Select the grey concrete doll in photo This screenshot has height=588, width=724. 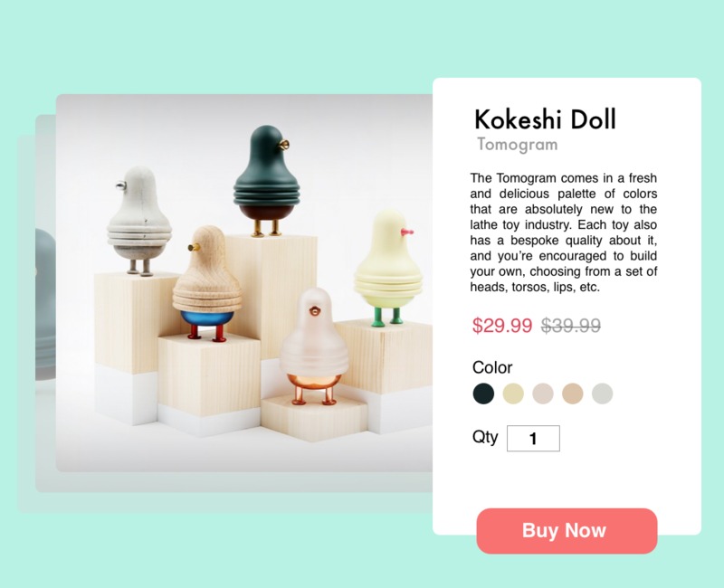(x=138, y=221)
